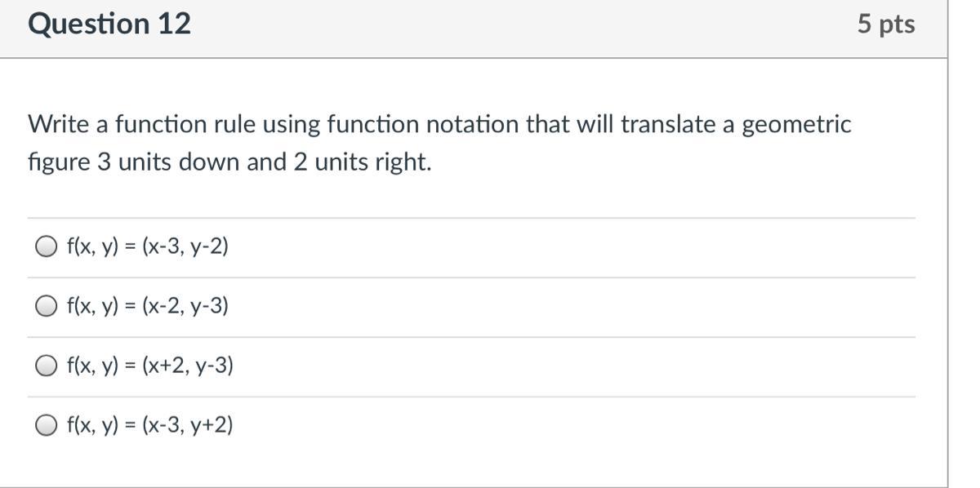The height and width of the screenshot is (488, 980).
Task: Click the answer text f(x, y) = (x-3, y+2)
Action: point(150,425)
